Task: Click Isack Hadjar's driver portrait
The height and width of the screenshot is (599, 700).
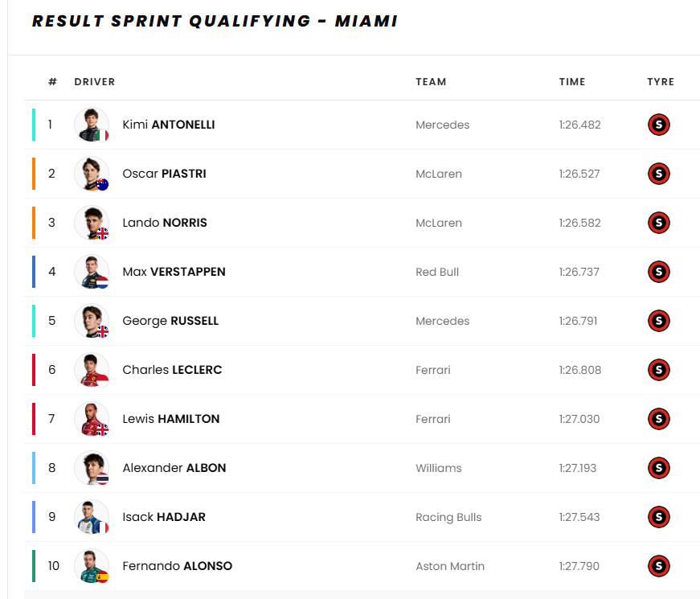Action: tap(92, 517)
